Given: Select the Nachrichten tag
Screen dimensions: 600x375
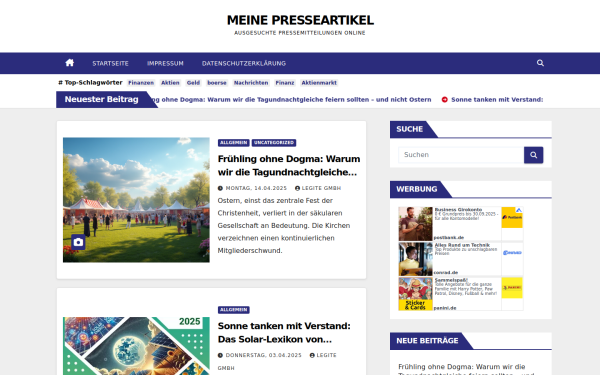Looking at the screenshot, I should click(x=251, y=83).
